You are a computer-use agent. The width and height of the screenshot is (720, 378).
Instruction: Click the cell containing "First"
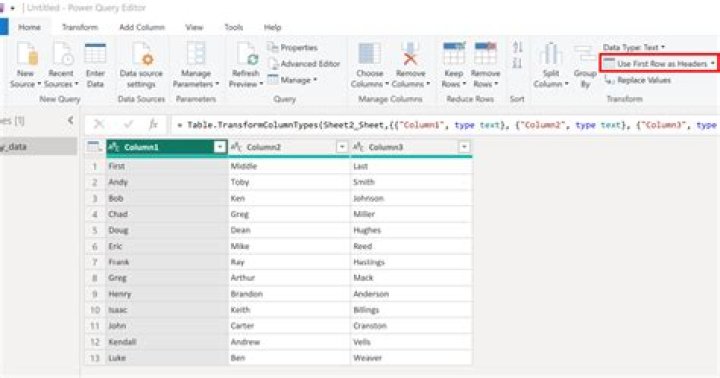point(167,166)
